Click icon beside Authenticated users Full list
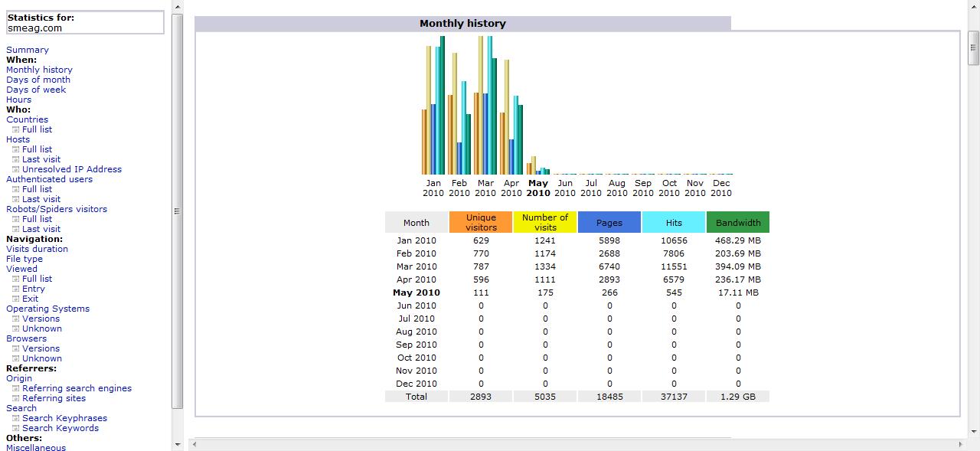The height and width of the screenshot is (451, 980). click(x=15, y=189)
